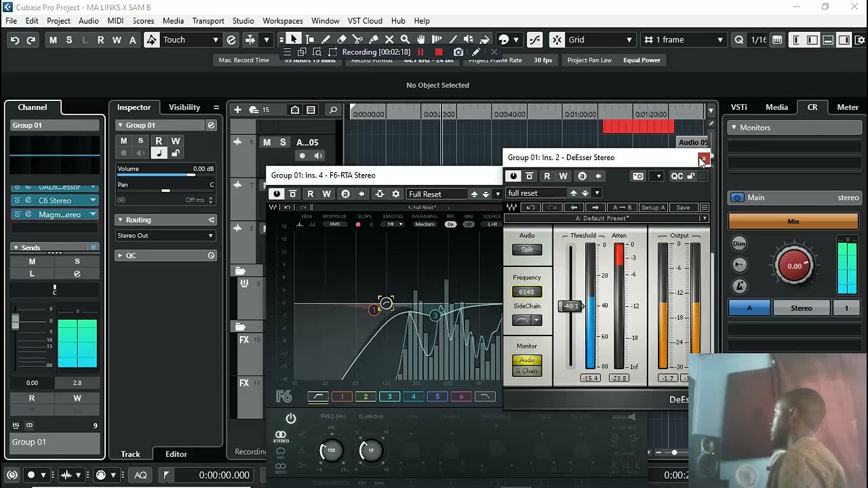Image resolution: width=868 pixels, height=488 pixels.
Task: Toggle the Control Room Dim button
Action: point(739,243)
